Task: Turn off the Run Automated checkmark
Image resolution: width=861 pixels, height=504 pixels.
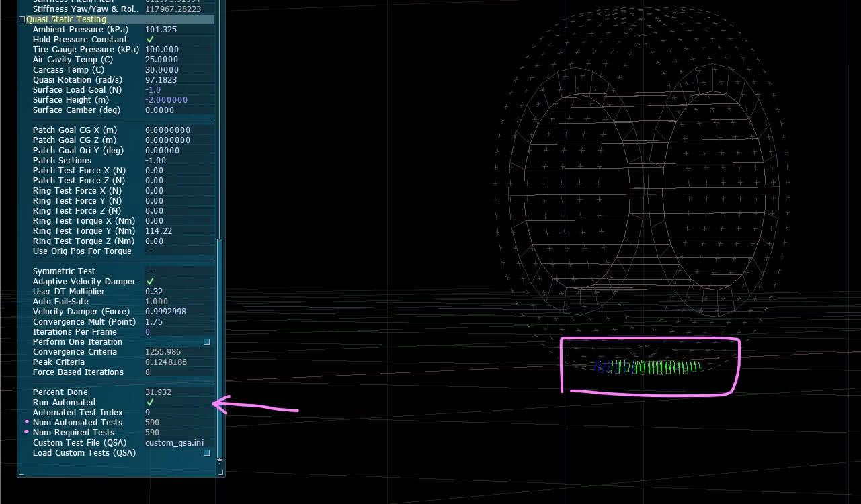Action: (x=150, y=403)
